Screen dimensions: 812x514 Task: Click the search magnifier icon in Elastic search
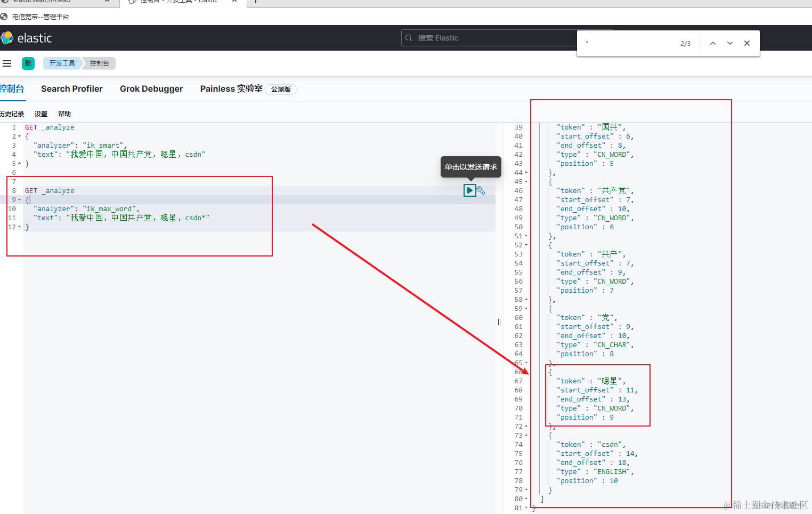pos(409,38)
